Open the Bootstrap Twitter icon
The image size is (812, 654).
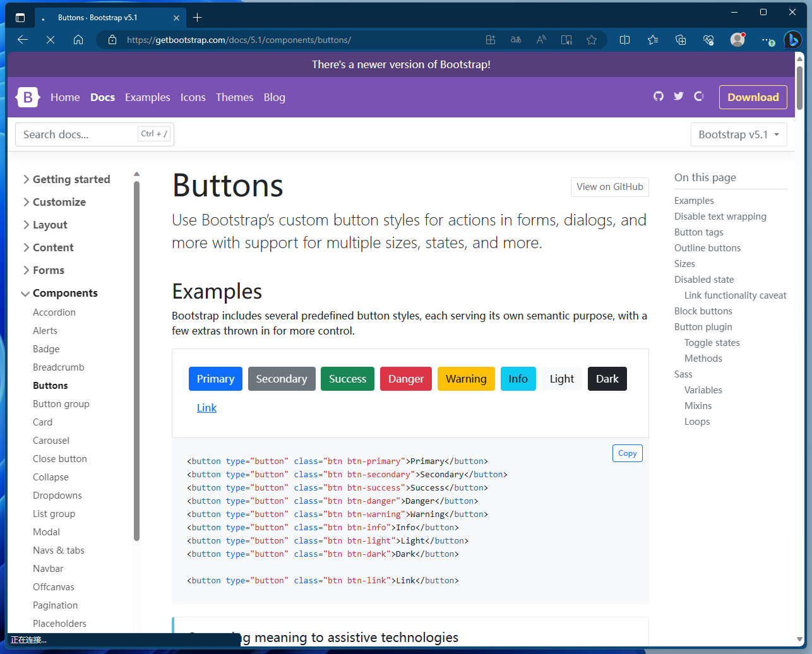(679, 96)
